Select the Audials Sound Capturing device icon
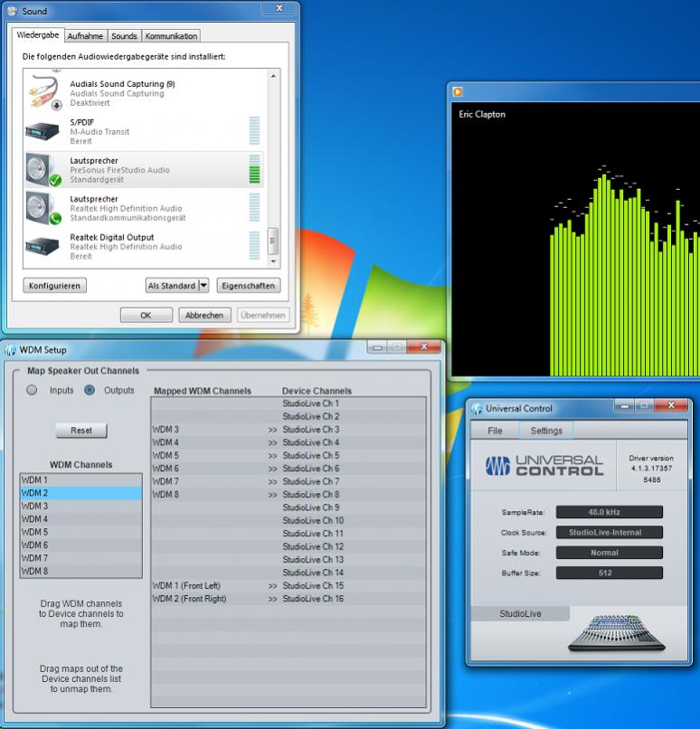700x729 pixels. tap(44, 92)
